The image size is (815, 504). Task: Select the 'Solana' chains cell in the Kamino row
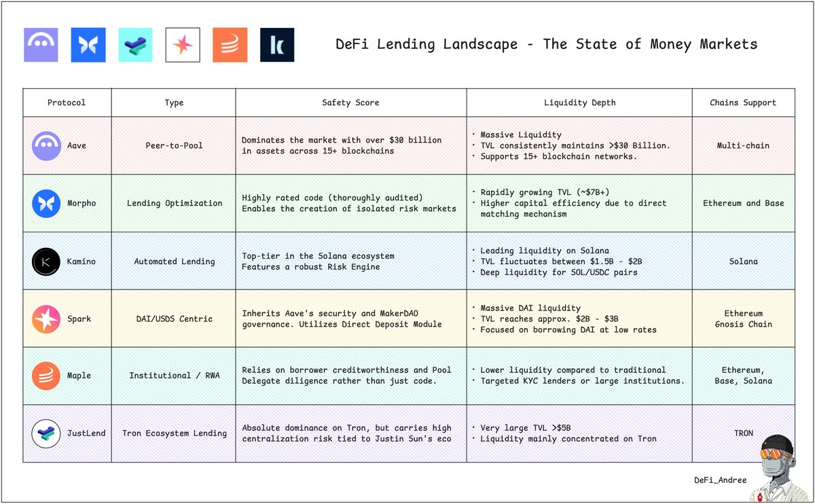pos(743,262)
